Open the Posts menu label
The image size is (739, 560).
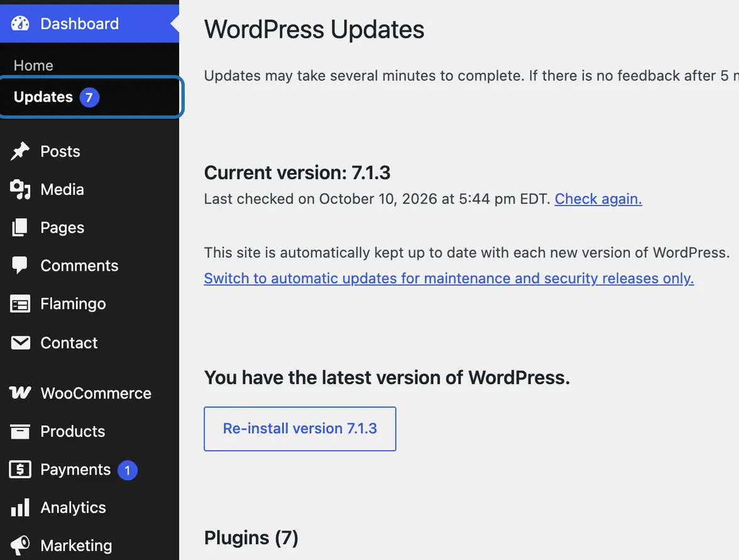60,151
